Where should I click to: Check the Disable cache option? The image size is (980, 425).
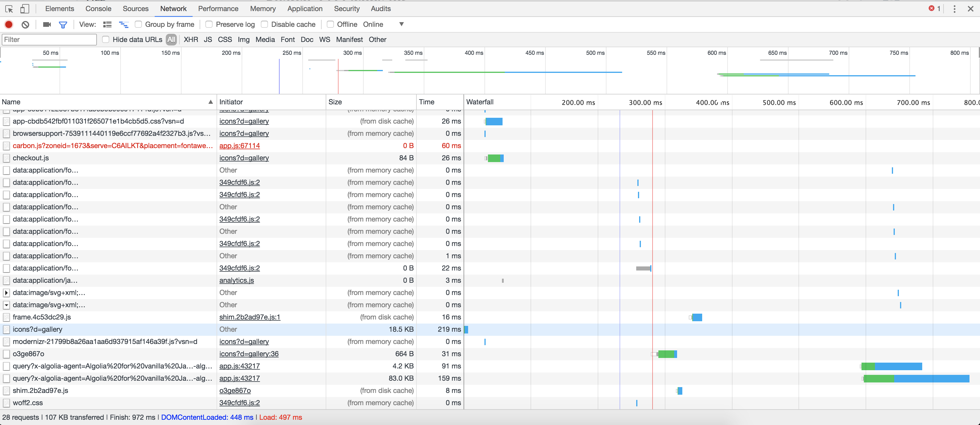point(264,24)
